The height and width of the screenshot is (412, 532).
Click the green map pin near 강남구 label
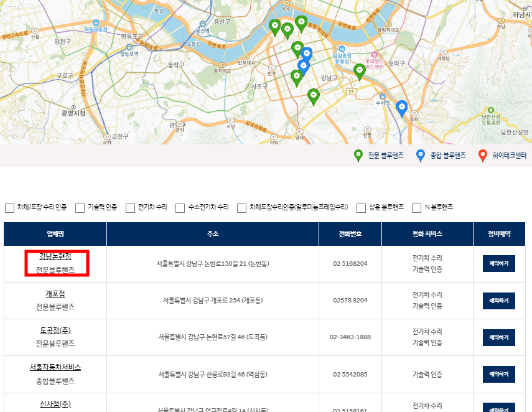tap(314, 95)
